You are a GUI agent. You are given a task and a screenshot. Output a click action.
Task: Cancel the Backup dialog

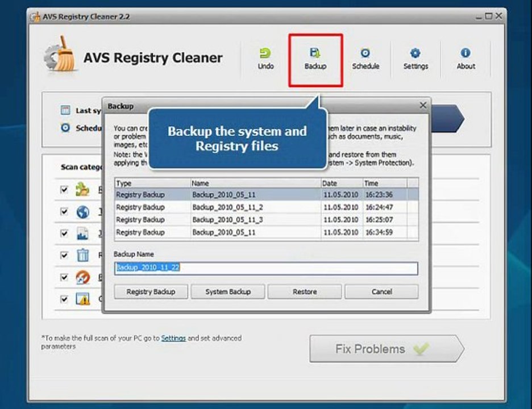[x=382, y=291]
